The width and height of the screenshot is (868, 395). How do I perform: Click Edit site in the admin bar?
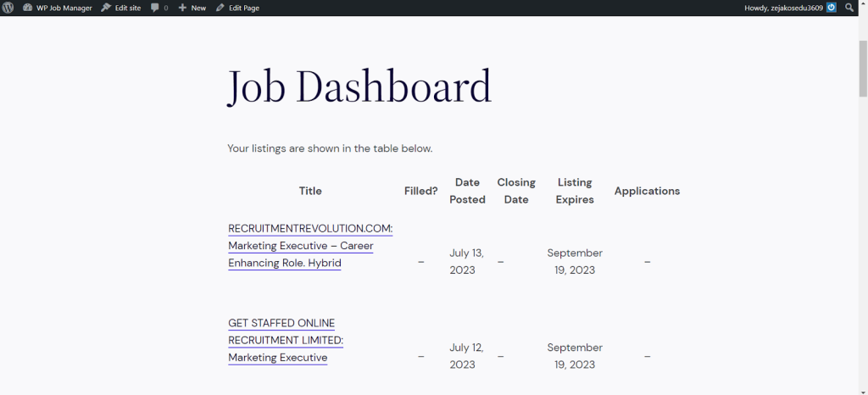click(x=121, y=8)
